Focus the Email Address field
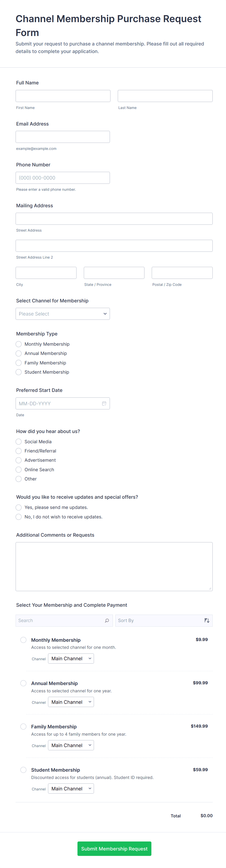 tap(63, 137)
